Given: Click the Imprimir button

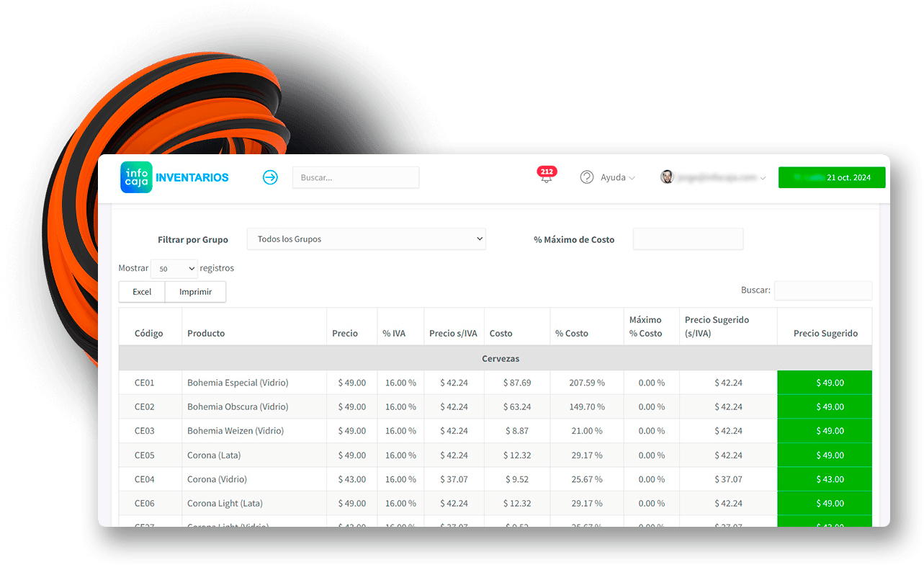Looking at the screenshot, I should [x=195, y=292].
